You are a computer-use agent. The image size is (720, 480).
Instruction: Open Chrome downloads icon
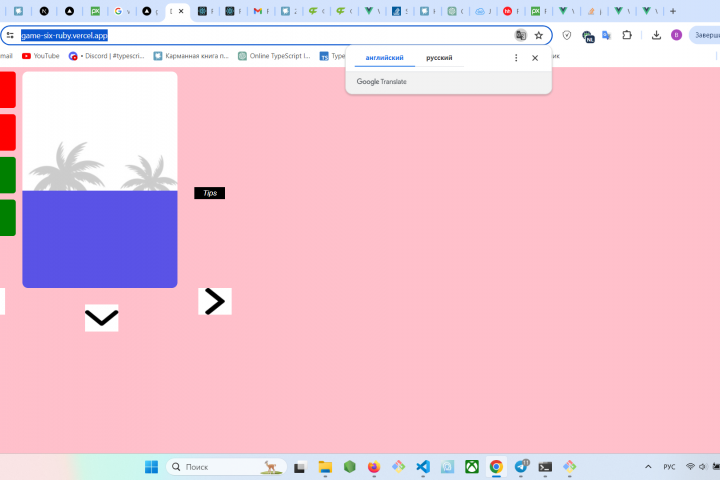(x=656, y=35)
